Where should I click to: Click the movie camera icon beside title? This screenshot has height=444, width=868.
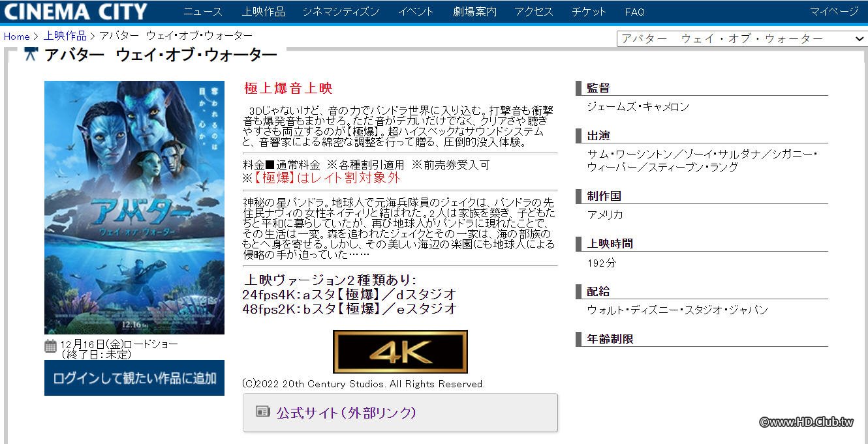[x=30, y=55]
